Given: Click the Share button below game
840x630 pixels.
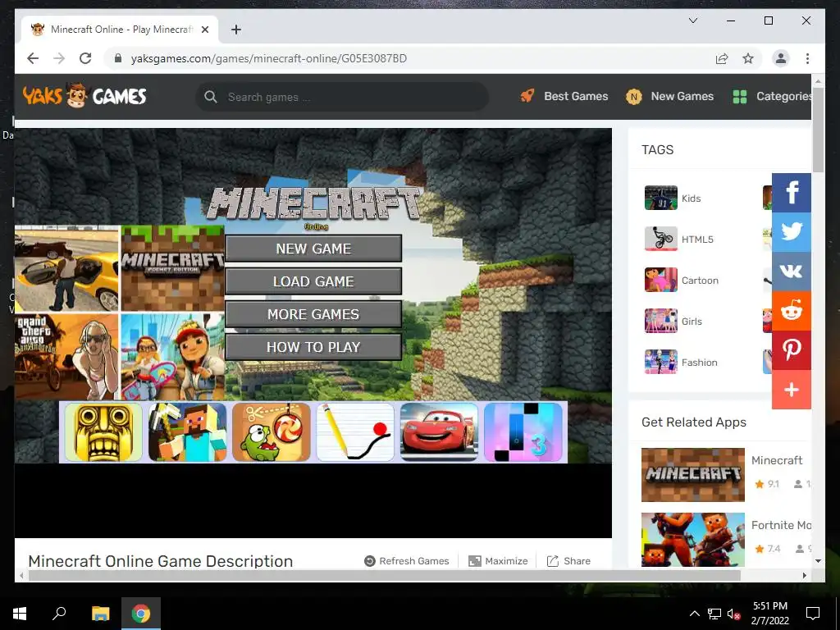Looking at the screenshot, I should pyautogui.click(x=568, y=561).
